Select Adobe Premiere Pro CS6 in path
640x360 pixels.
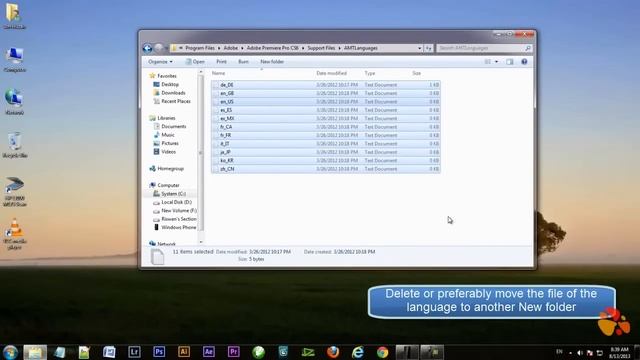click(x=272, y=48)
